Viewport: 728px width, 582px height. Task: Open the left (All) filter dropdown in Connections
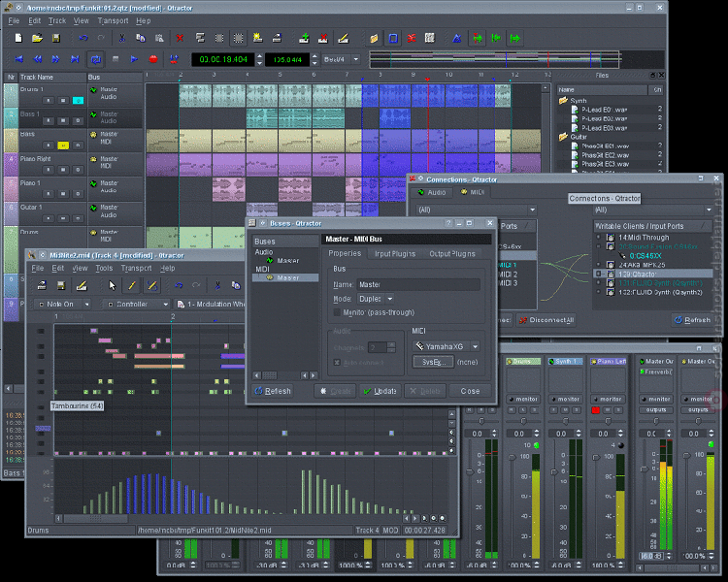[476, 210]
